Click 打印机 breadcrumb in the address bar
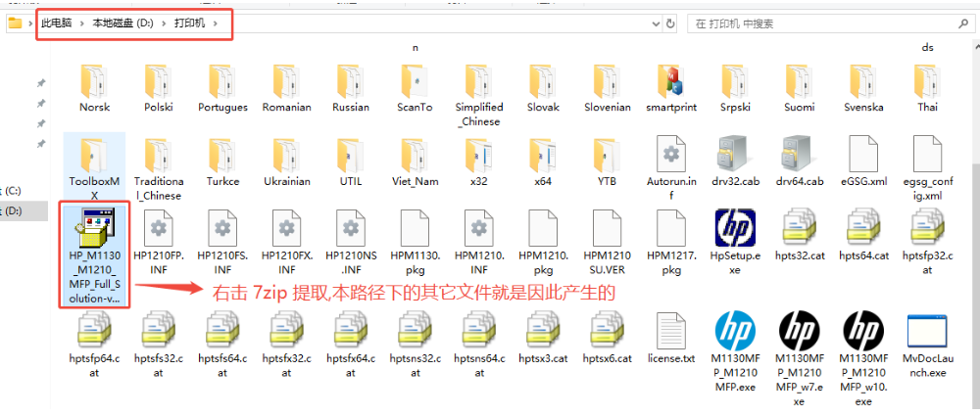Viewport: 980px width, 417px height. coord(189,23)
